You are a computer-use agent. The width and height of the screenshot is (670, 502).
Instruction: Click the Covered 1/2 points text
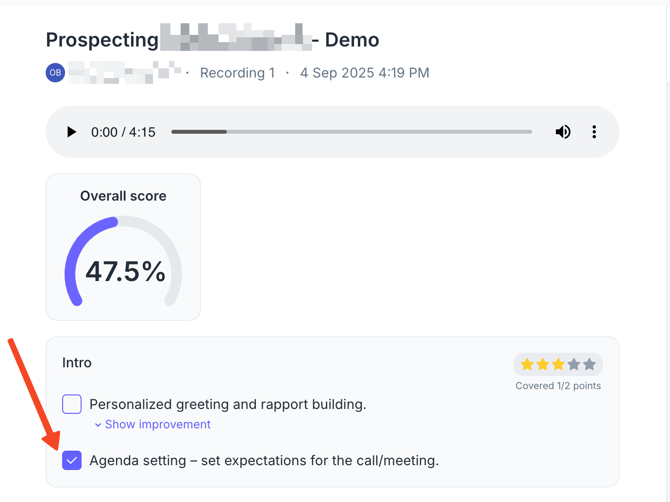pos(558,386)
